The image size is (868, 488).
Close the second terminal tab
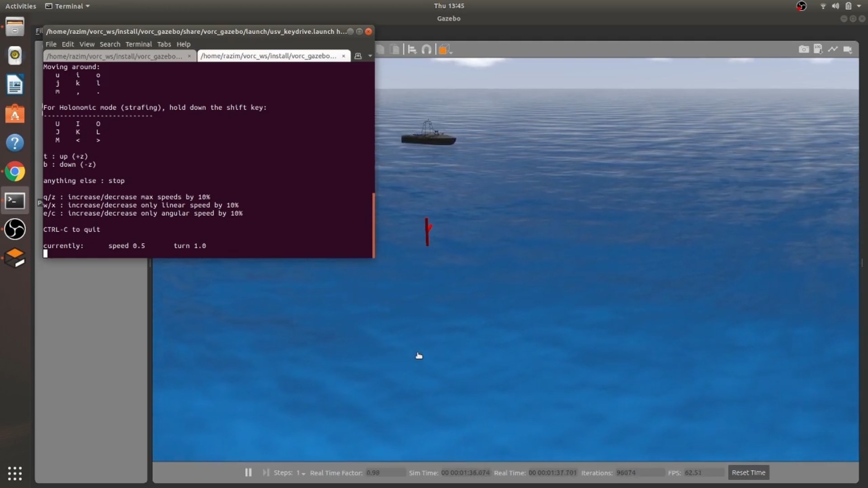pos(344,56)
